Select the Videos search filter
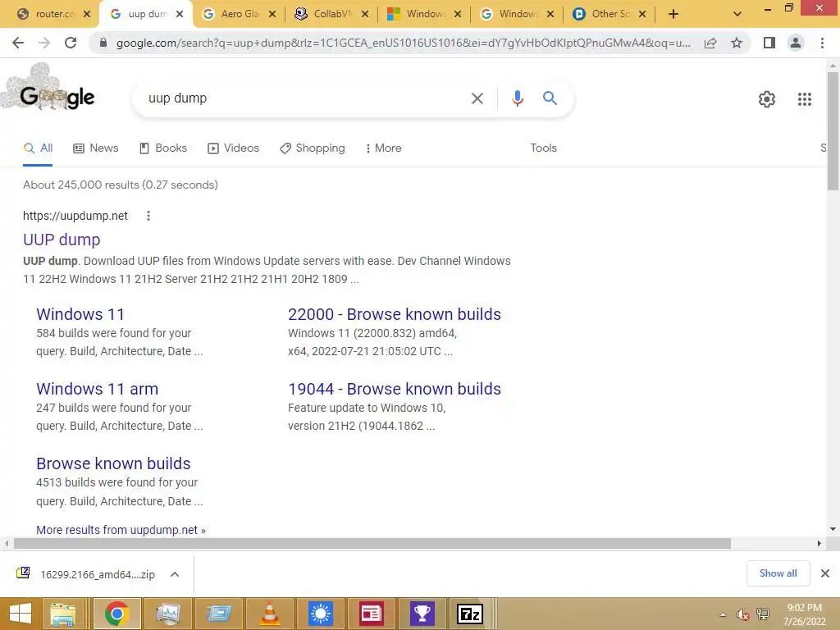This screenshot has width=840, height=630. click(233, 148)
